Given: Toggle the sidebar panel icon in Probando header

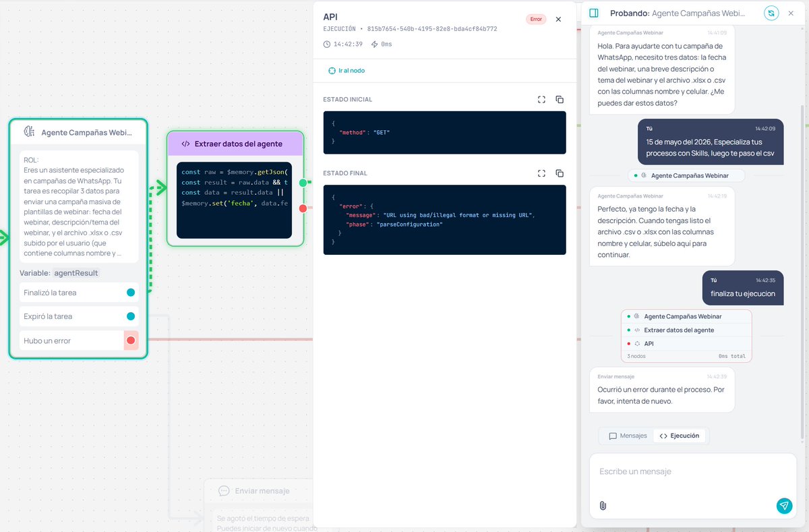Looking at the screenshot, I should pos(594,13).
